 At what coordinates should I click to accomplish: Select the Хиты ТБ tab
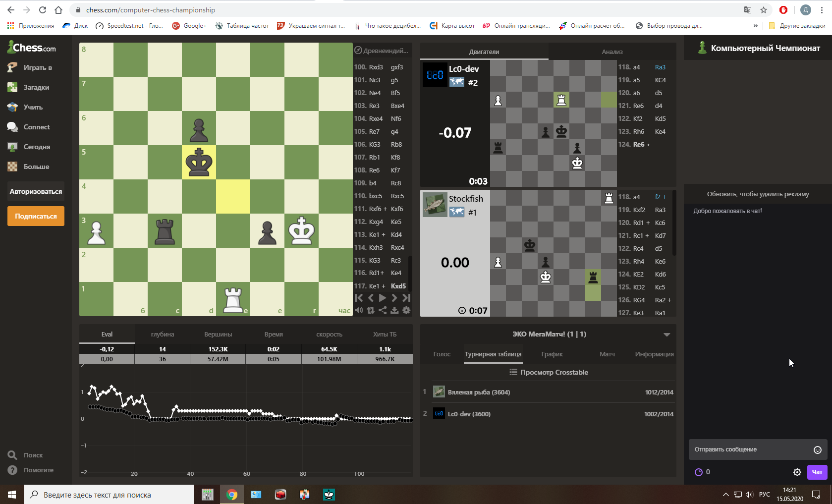(x=385, y=335)
